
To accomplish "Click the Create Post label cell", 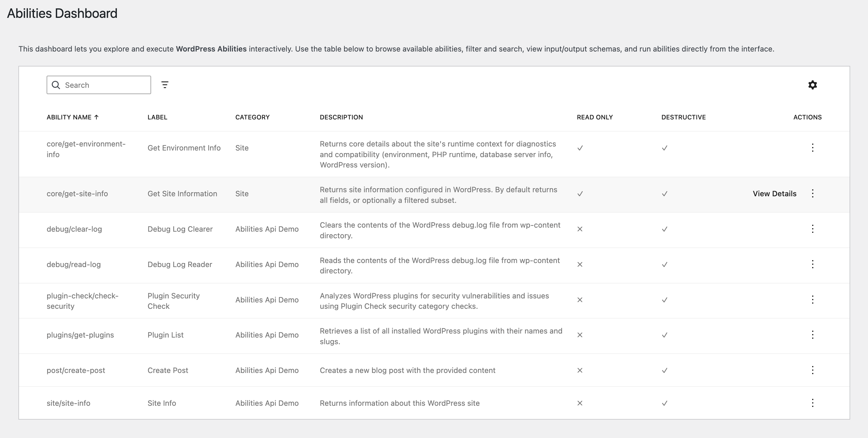I will (168, 370).
